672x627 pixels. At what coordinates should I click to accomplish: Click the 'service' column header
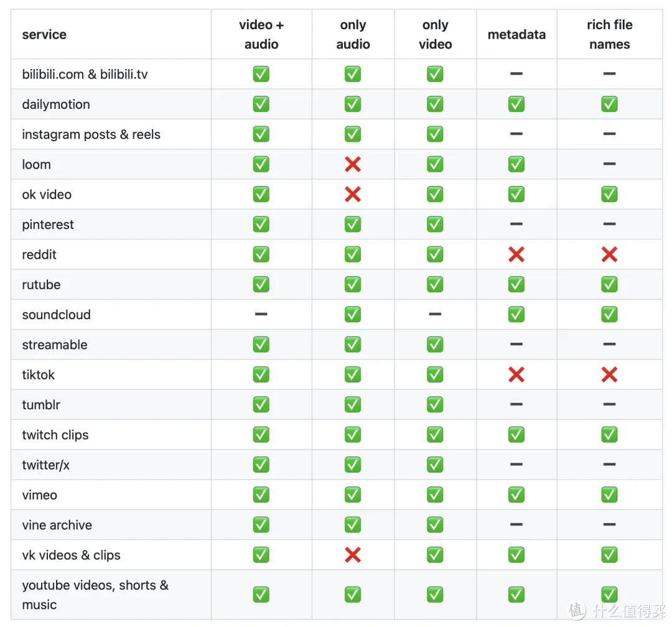pos(44,34)
